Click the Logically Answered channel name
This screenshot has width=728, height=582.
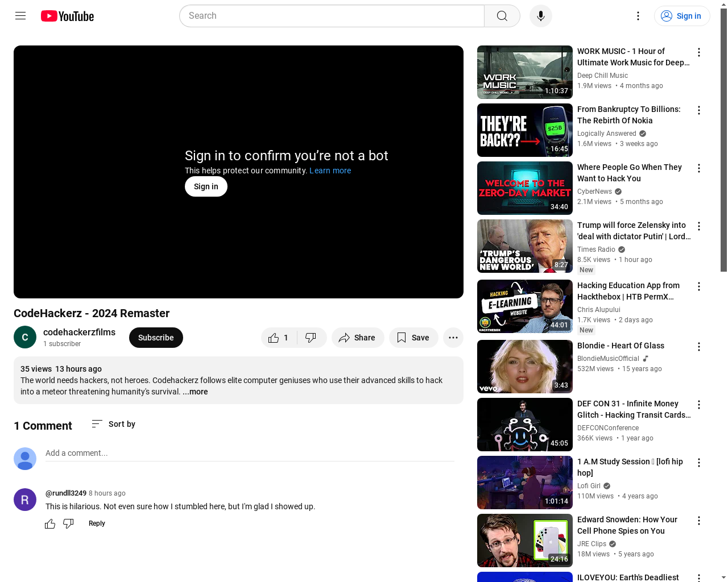[607, 134]
